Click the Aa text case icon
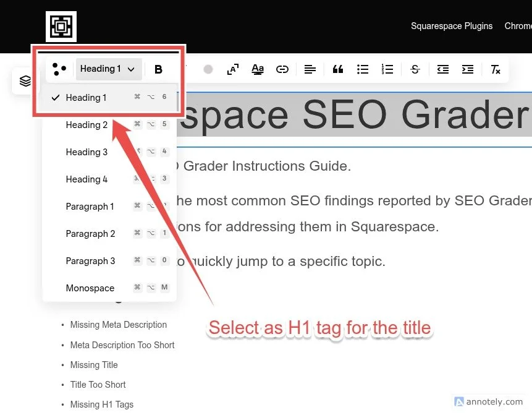 [x=258, y=69]
